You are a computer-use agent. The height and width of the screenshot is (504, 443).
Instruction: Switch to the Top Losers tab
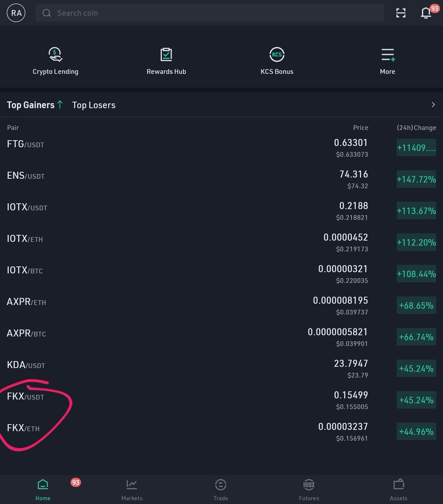pyautogui.click(x=93, y=105)
